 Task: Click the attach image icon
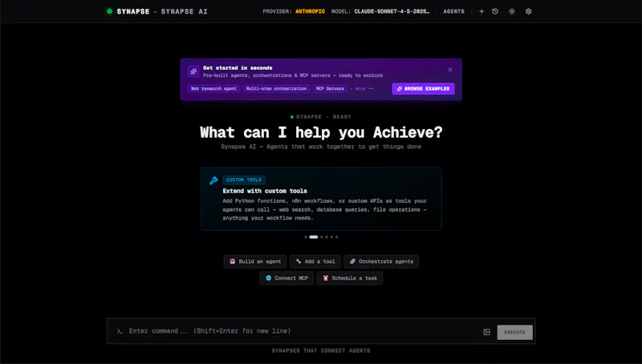coord(486,332)
